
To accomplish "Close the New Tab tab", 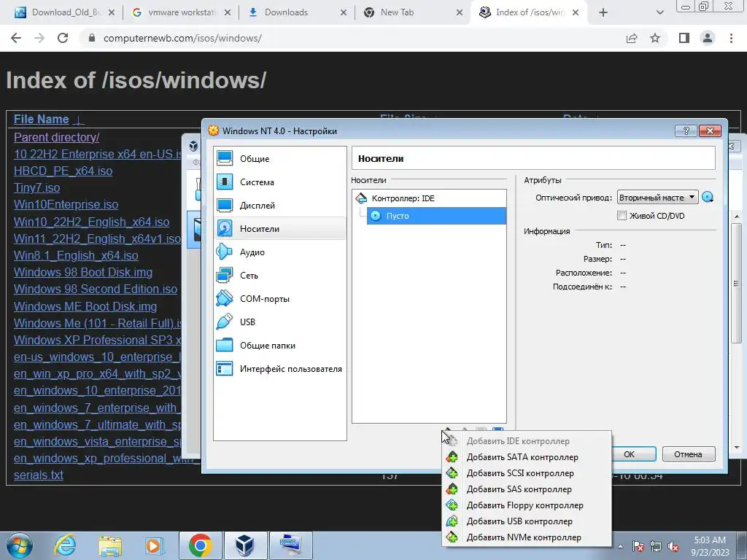I will 460,12.
